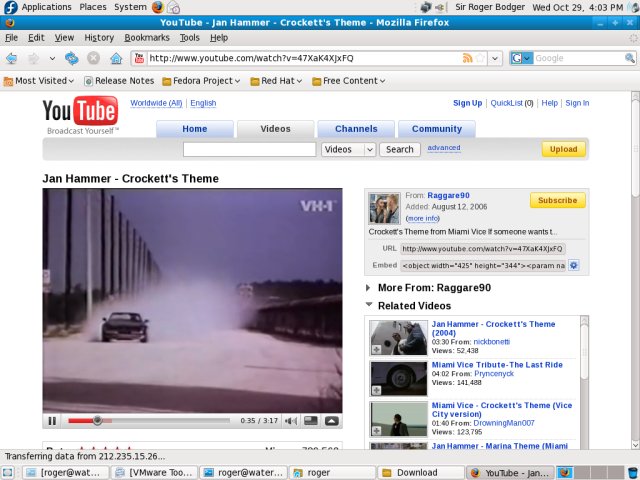Click the Firefox forward arrow button
Image resolution: width=640 pixels, height=480 pixels.
click(33, 58)
